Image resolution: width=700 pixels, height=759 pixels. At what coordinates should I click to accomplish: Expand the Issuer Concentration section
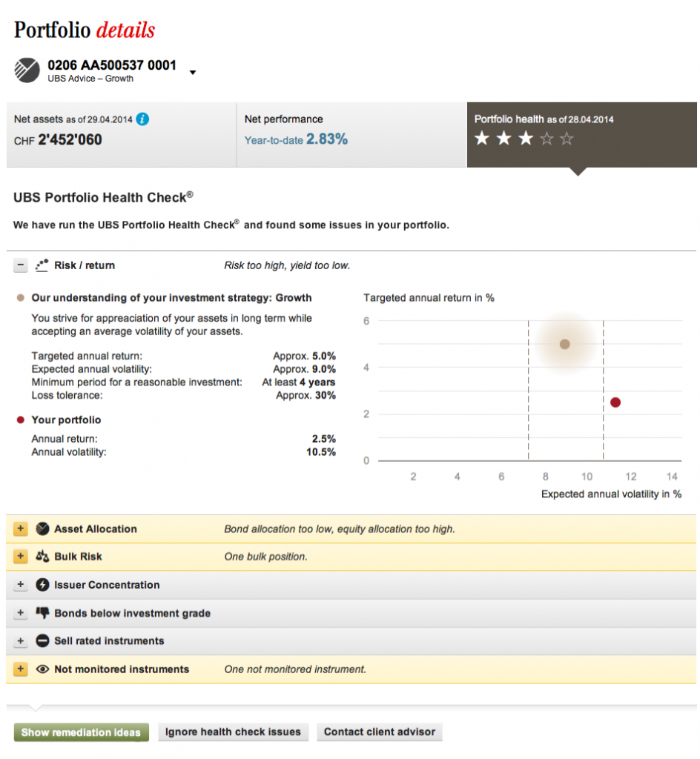pyautogui.click(x=20, y=585)
